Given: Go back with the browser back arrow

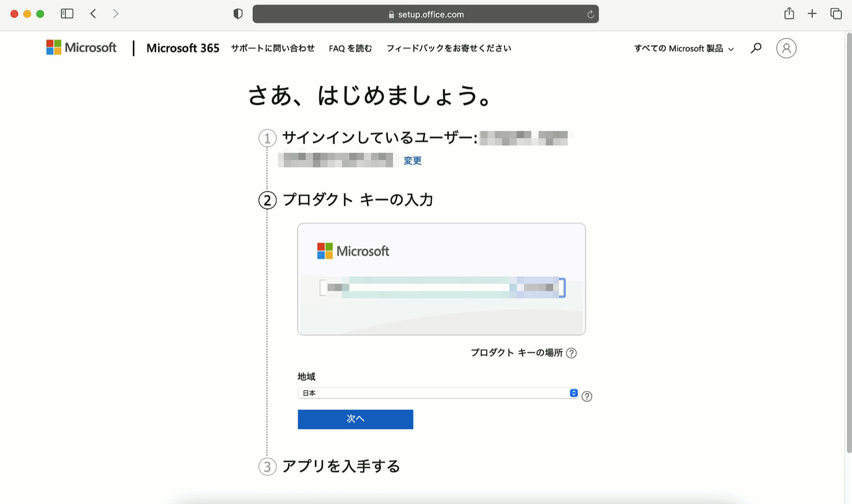Looking at the screenshot, I should (93, 14).
